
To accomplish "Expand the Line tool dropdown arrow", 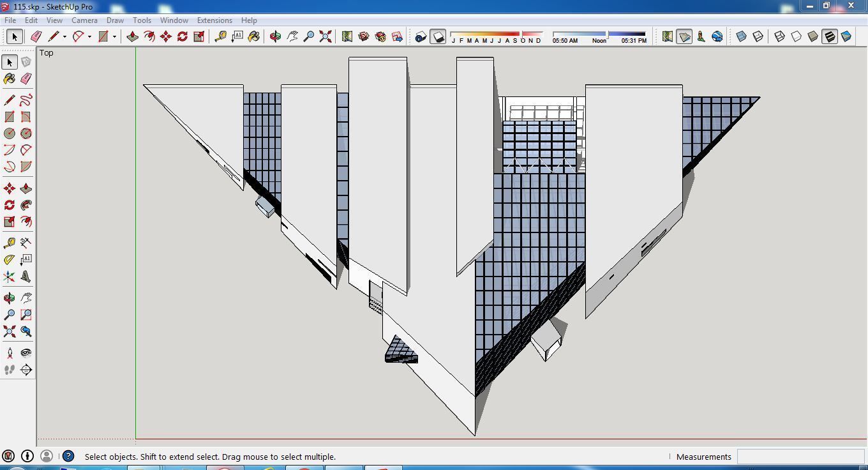I will [64, 37].
